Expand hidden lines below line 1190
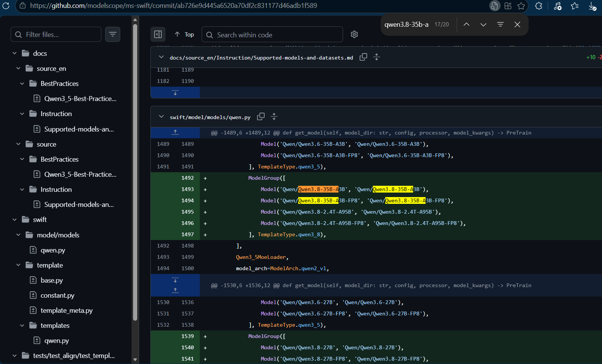The width and height of the screenshot is (602, 364). [175, 92]
